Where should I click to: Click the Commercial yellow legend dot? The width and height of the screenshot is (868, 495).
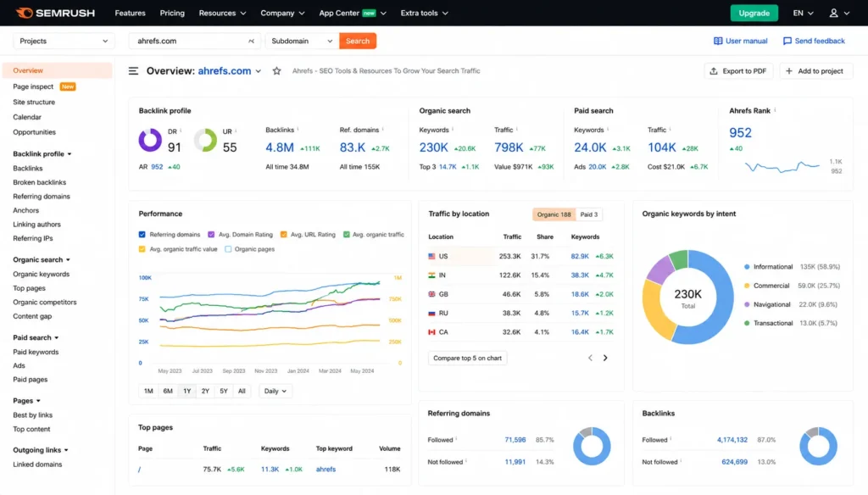pyautogui.click(x=747, y=286)
